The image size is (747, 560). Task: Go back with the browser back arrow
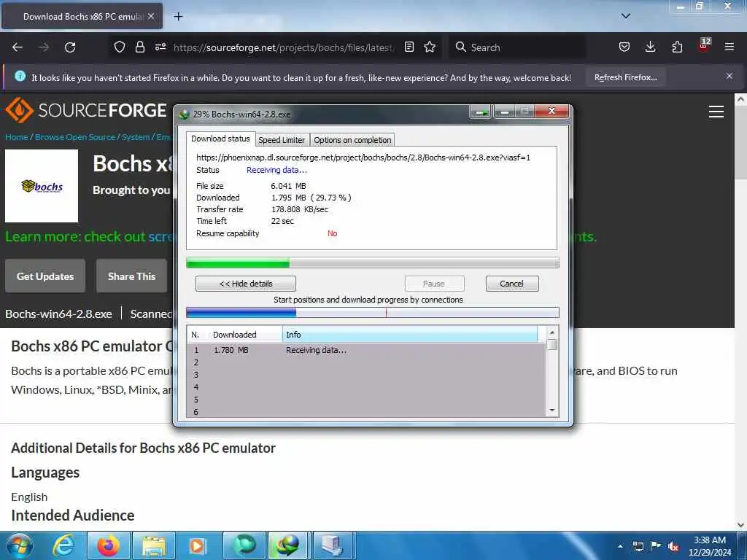point(18,47)
